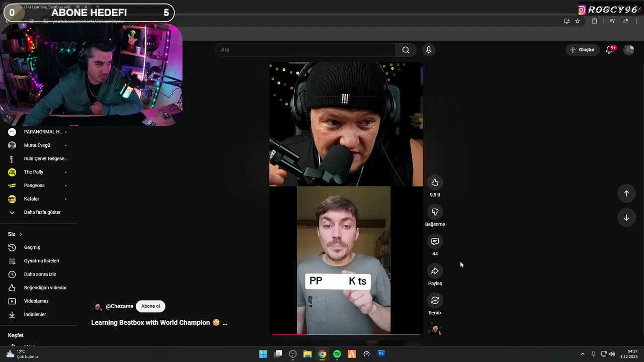
Task: Like the beatbox Short
Action: click(435, 183)
